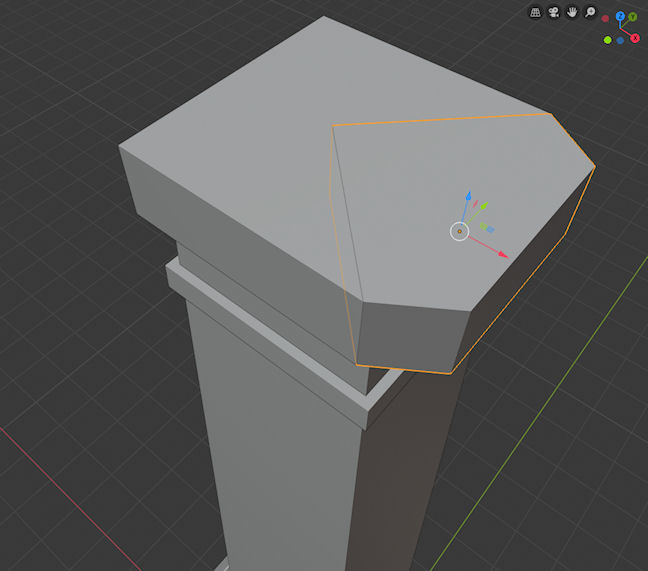This screenshot has width=648, height=571.
Task: Click the unlabeled lime negative-Y gizmo dot
Action: point(607,40)
